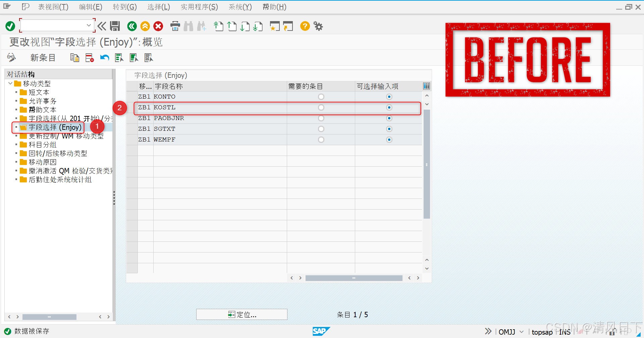
Task: Open the OMJJ status bar dropdown
Action: 522,332
